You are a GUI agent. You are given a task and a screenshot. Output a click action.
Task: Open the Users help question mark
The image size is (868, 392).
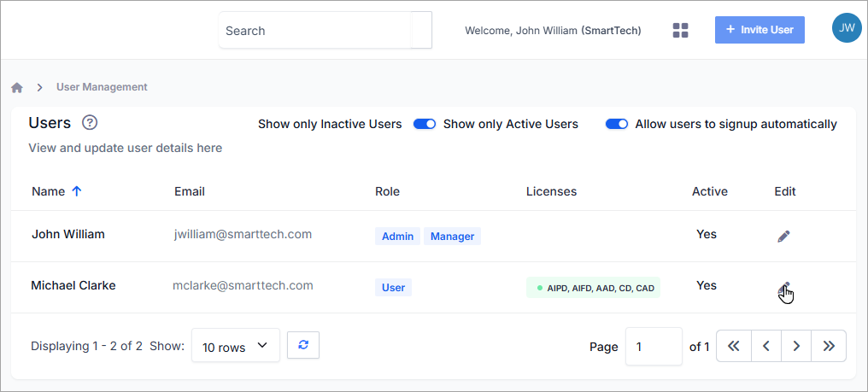(x=90, y=122)
